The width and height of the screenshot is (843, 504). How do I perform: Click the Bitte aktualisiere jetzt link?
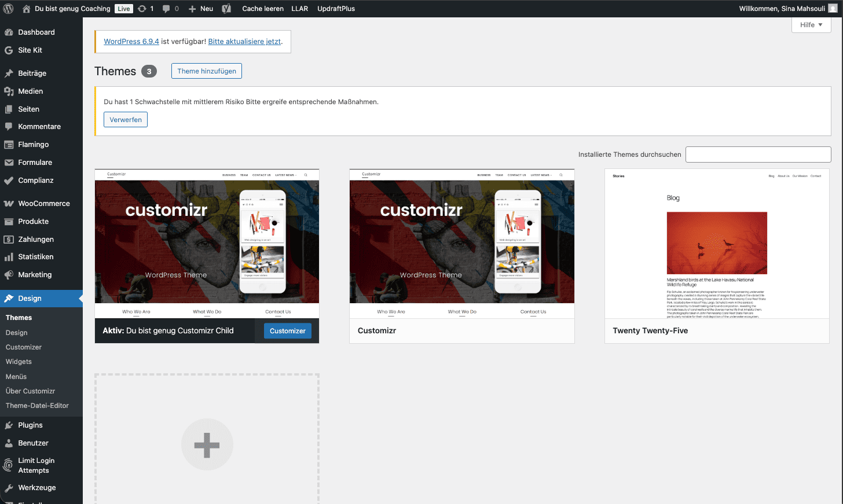coord(244,42)
